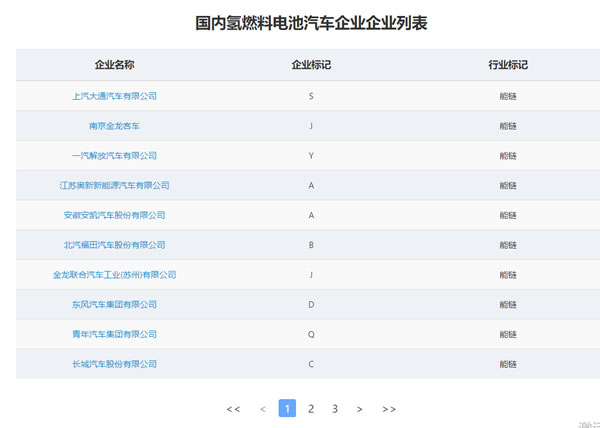The image size is (600, 428).
Task: Click 能链 in the 江苏奥新 row
Action: pyautogui.click(x=508, y=186)
